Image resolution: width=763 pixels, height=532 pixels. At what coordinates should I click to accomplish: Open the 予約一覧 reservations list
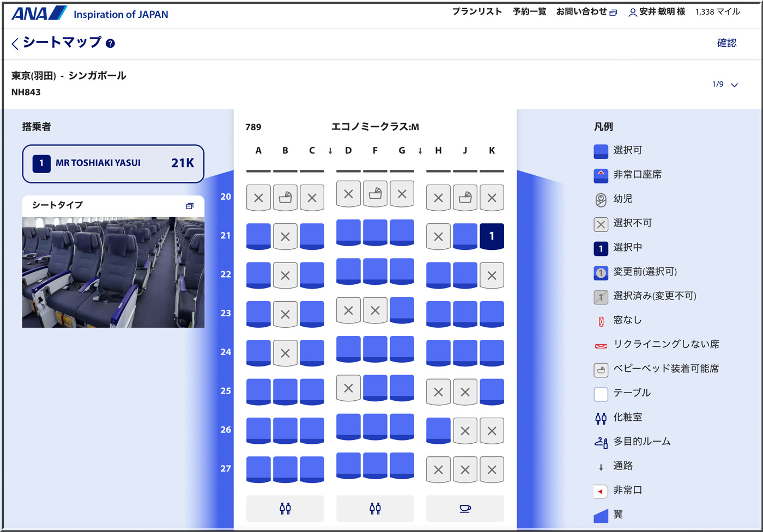(529, 12)
